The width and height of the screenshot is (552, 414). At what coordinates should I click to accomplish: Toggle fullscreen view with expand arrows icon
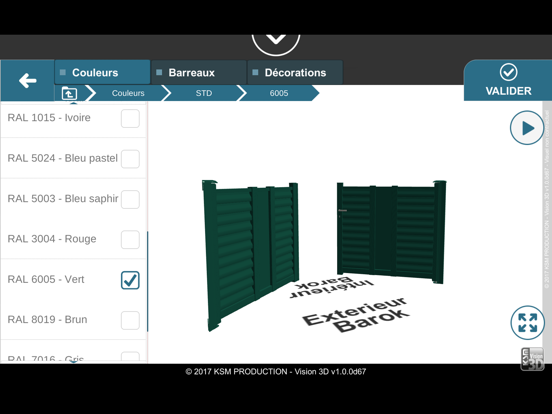[527, 322]
